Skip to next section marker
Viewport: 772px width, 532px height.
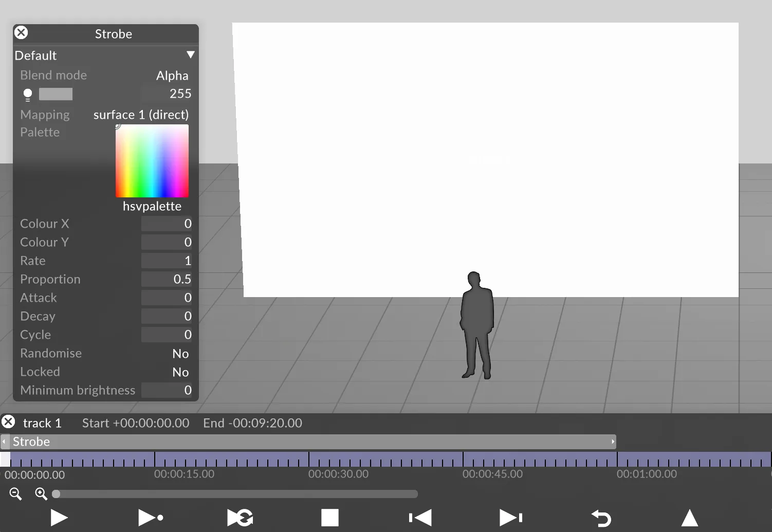(x=510, y=518)
